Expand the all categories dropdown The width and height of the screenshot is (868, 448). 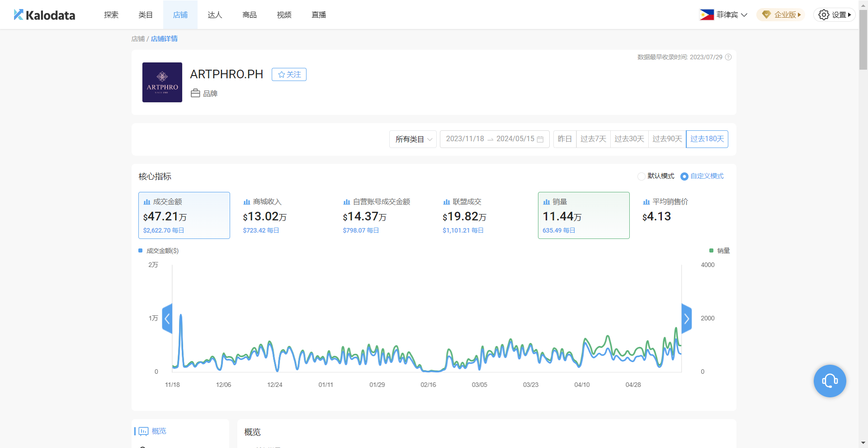point(413,139)
